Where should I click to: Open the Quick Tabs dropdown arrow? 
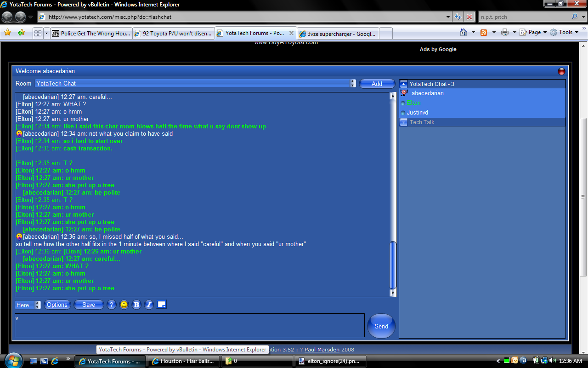click(46, 33)
